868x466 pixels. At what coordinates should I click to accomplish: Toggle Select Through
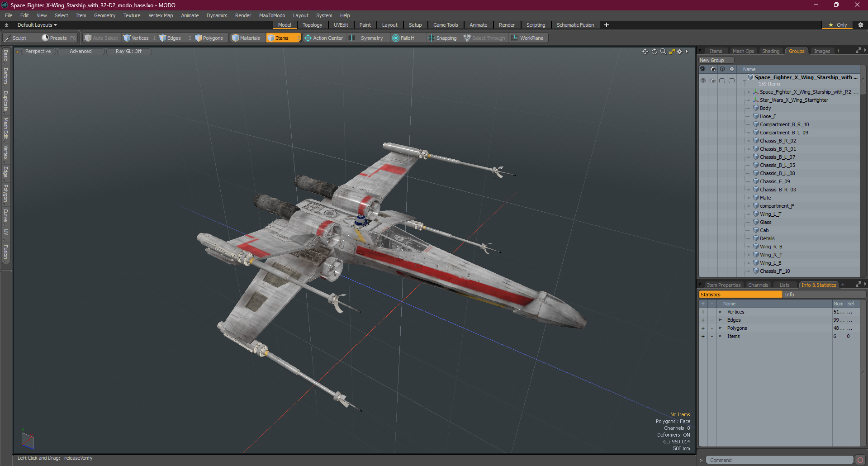click(484, 38)
